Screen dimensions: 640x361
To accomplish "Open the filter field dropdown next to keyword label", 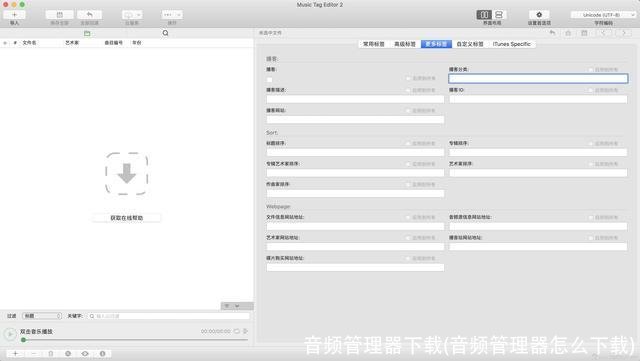I will (42, 316).
